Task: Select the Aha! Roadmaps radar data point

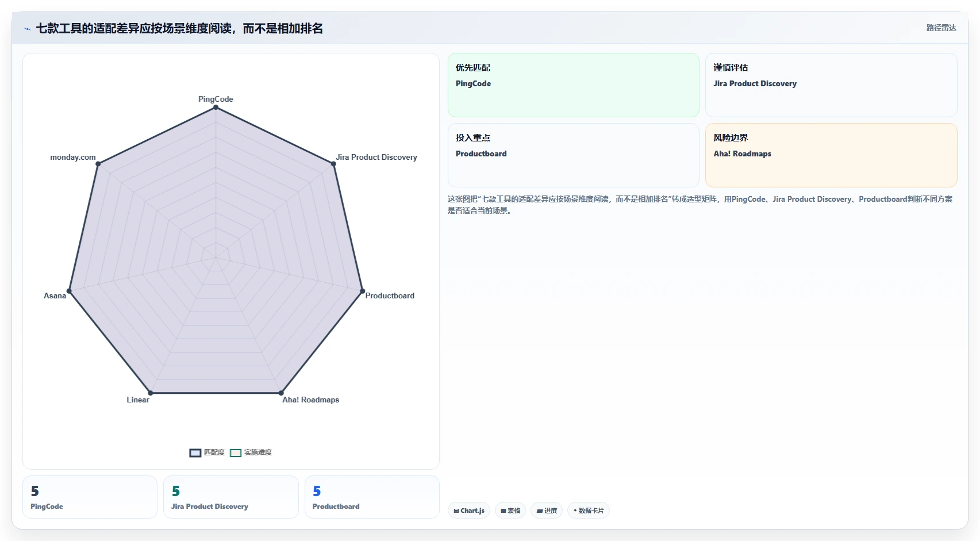Action: (x=281, y=393)
